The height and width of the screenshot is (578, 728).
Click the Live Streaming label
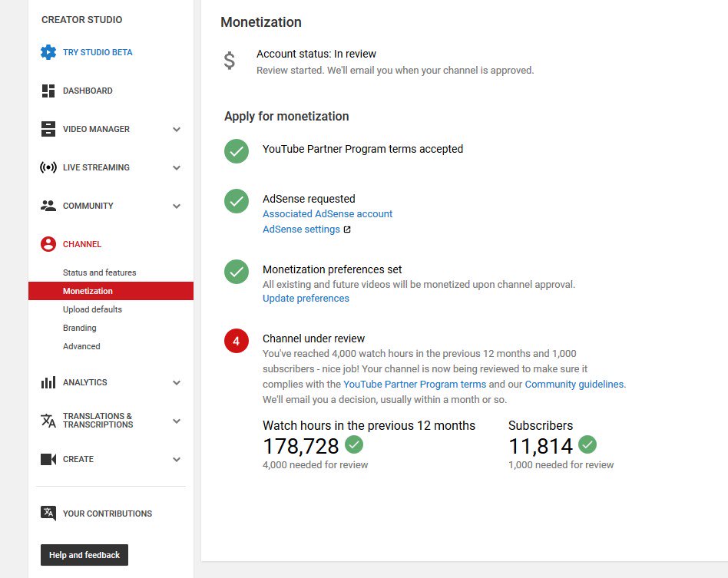[x=96, y=167]
